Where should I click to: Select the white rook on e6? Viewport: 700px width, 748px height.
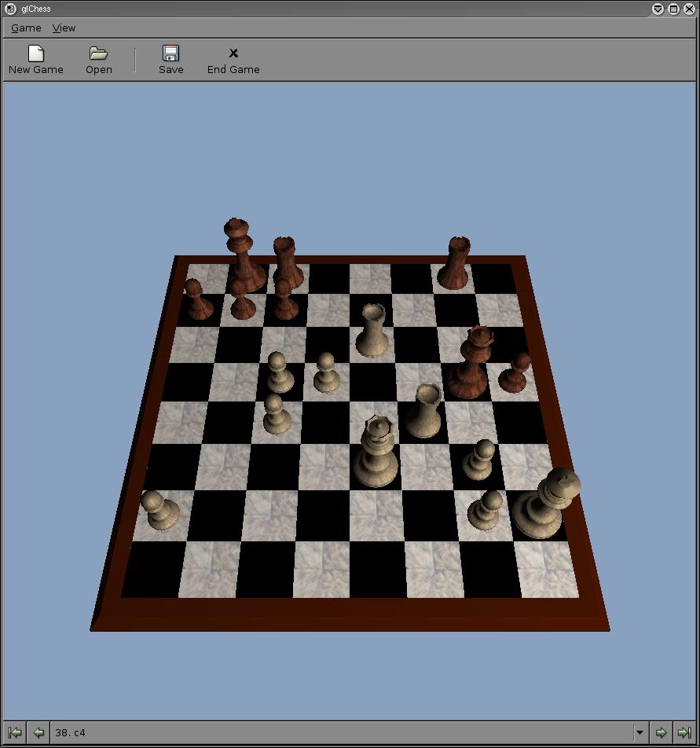click(372, 331)
